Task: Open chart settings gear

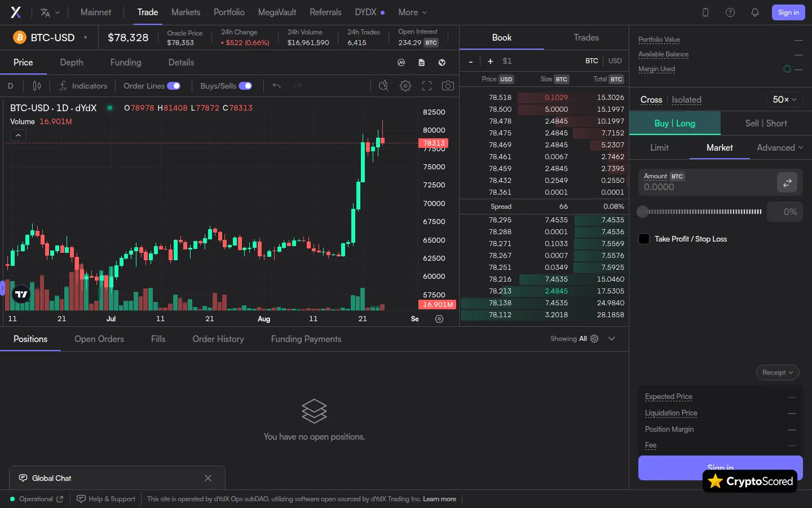Action: 405,86
